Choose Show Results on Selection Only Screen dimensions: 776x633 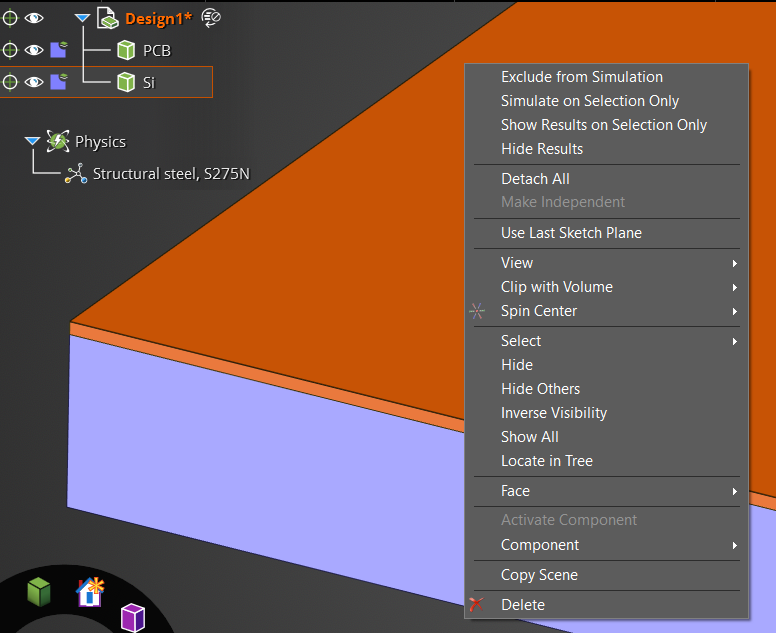tap(606, 125)
